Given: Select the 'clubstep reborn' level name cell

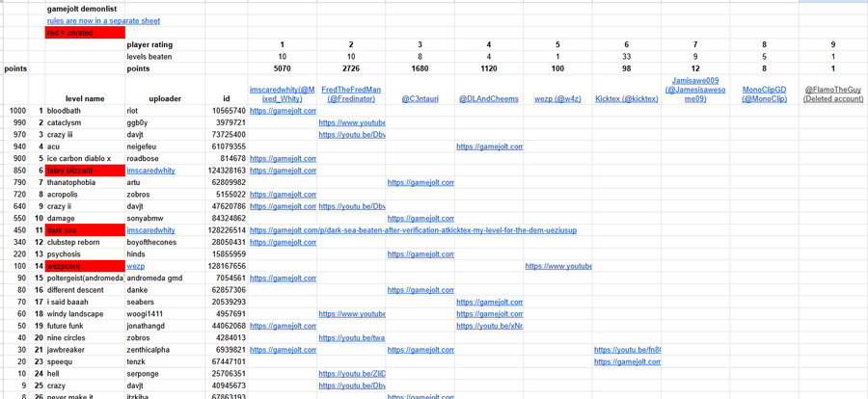Looking at the screenshot, I should point(85,243).
